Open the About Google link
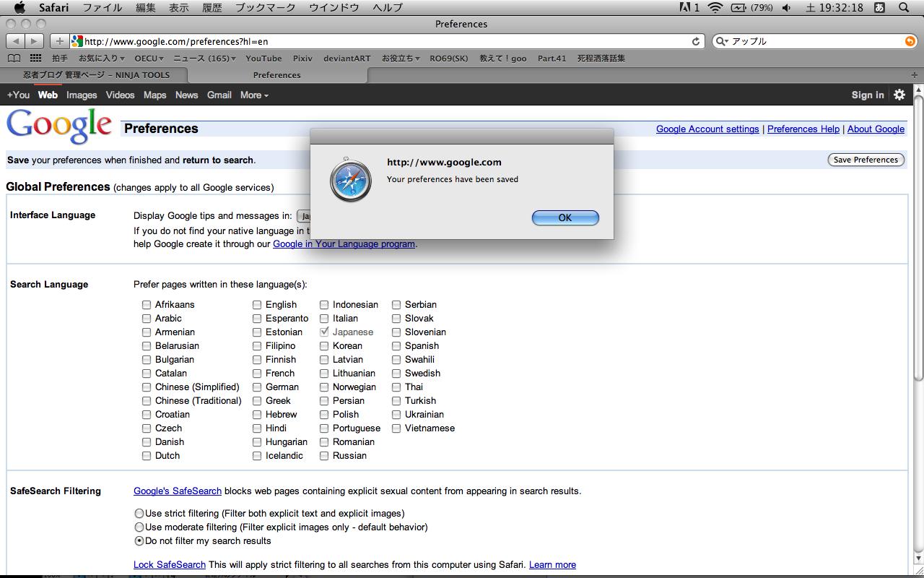924x578 pixels. click(x=876, y=129)
